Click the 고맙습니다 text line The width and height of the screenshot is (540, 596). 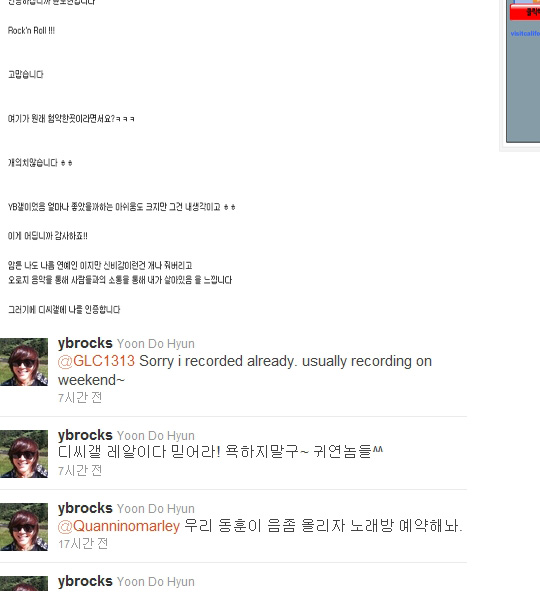25,74
